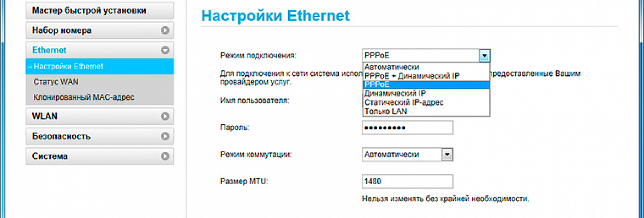Choose Только LAN option
The height and width of the screenshot is (218, 644).
tap(426, 111)
